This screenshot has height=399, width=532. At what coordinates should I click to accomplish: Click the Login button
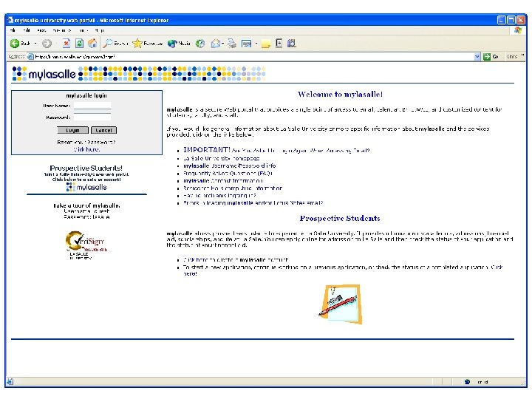click(x=72, y=130)
